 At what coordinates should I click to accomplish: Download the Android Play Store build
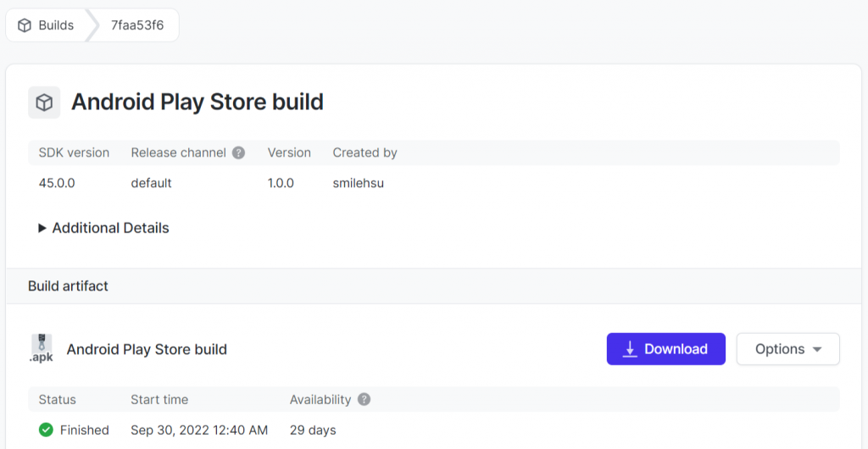665,349
